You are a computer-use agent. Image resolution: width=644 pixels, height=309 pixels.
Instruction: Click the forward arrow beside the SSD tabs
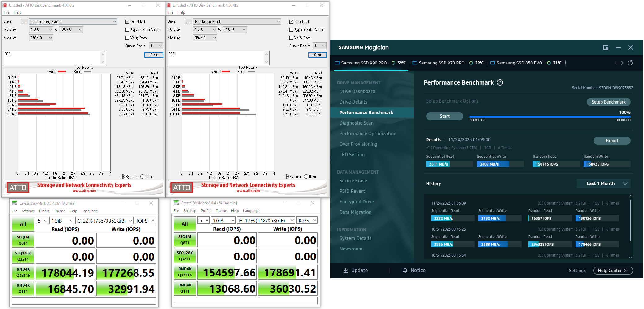click(622, 63)
